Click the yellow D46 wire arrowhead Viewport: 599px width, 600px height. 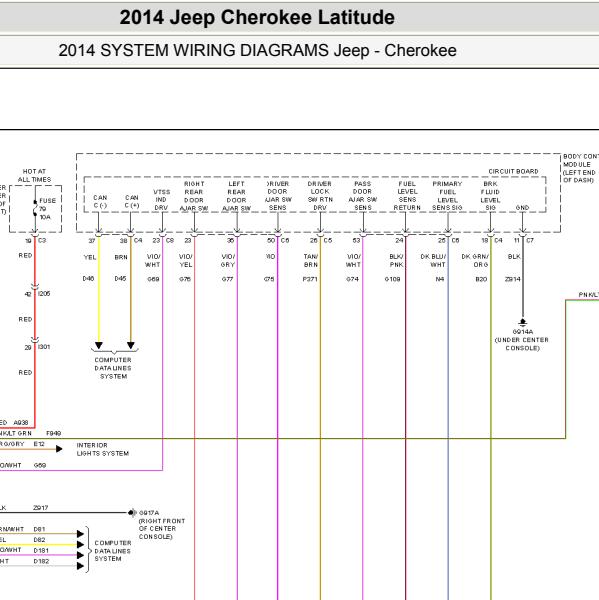pos(99,345)
